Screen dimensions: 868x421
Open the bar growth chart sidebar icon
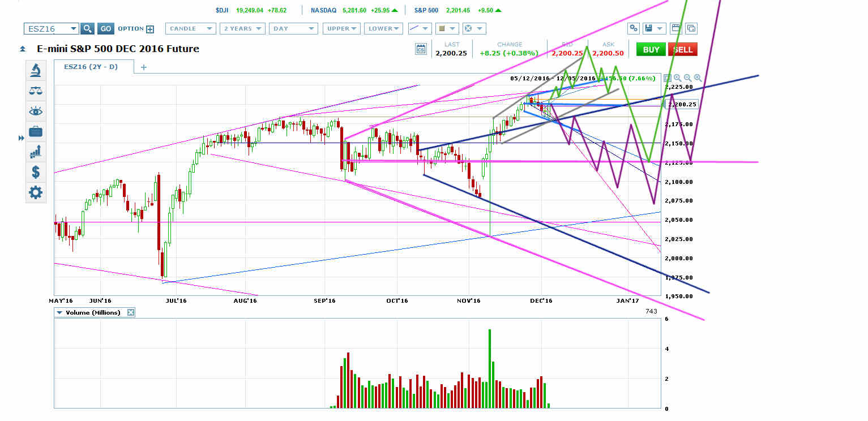[x=36, y=152]
